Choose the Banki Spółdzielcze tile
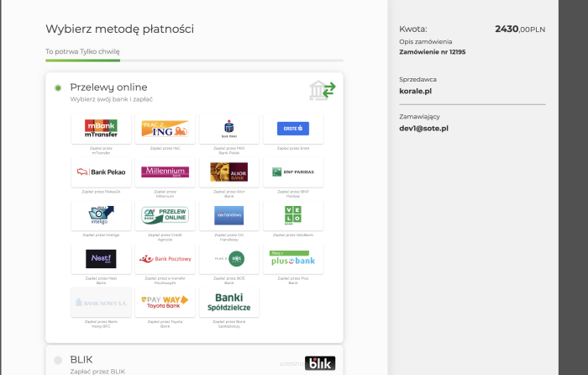 pos(229,302)
